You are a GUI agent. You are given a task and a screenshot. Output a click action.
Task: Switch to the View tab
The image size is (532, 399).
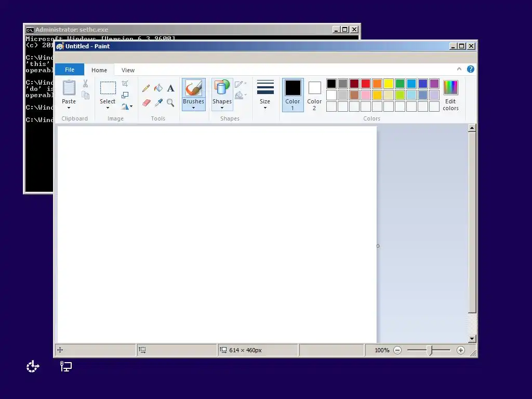[x=128, y=70]
